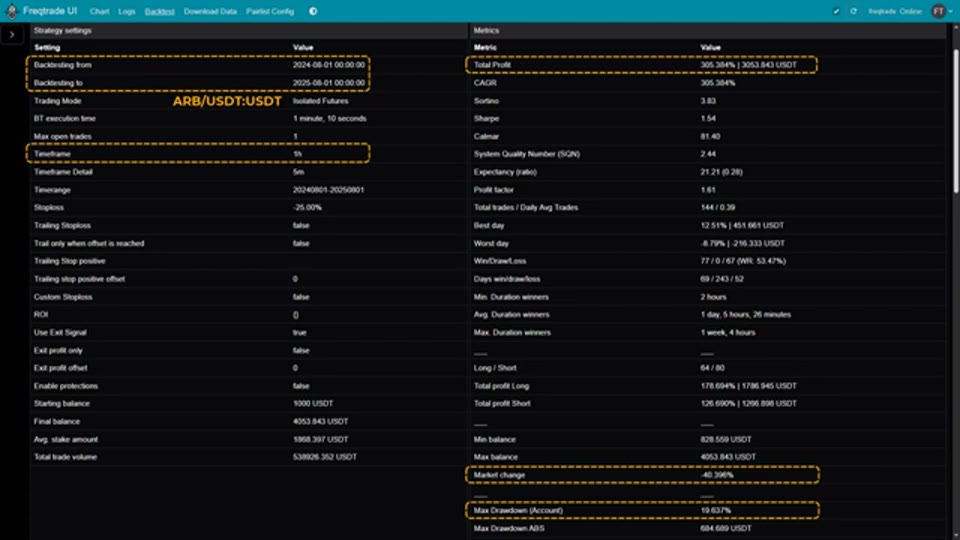
Task: Select Timerange value 20240801-20250801
Action: (328, 190)
